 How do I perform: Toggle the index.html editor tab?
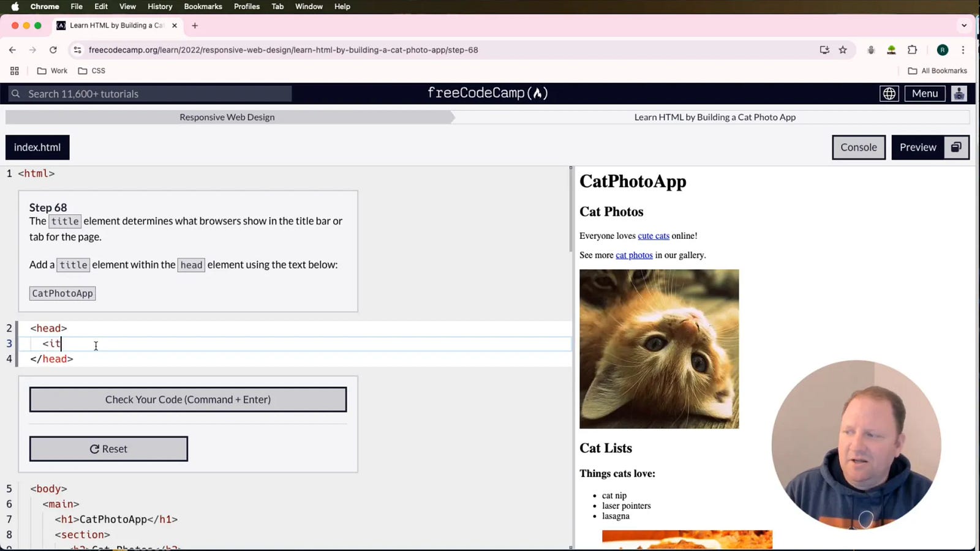37,147
